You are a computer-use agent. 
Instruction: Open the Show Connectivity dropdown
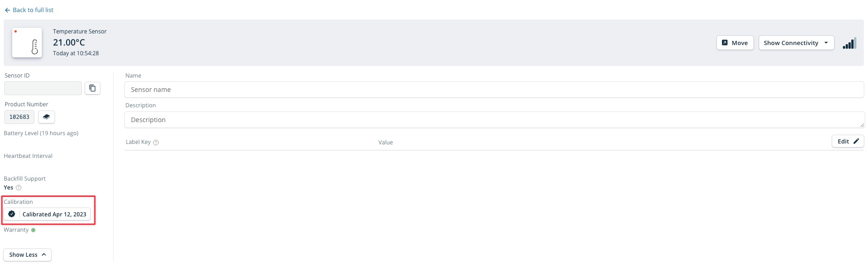[x=796, y=43]
